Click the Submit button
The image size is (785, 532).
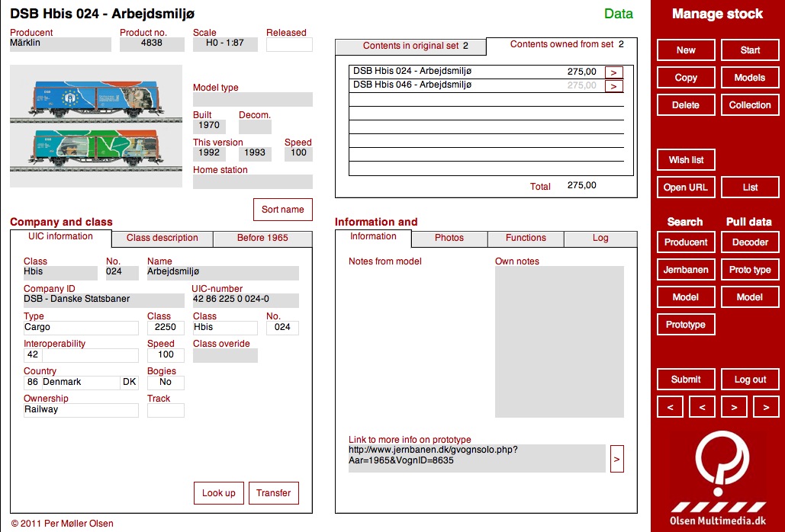[686, 380]
